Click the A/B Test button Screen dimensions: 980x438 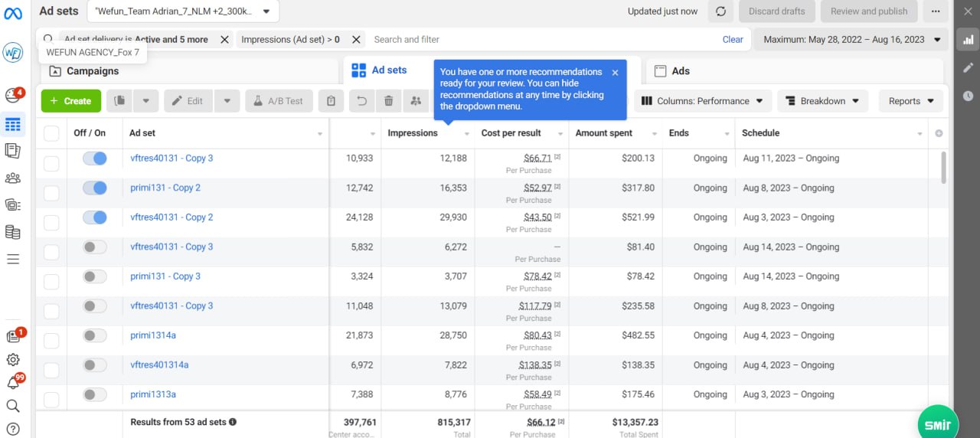279,101
